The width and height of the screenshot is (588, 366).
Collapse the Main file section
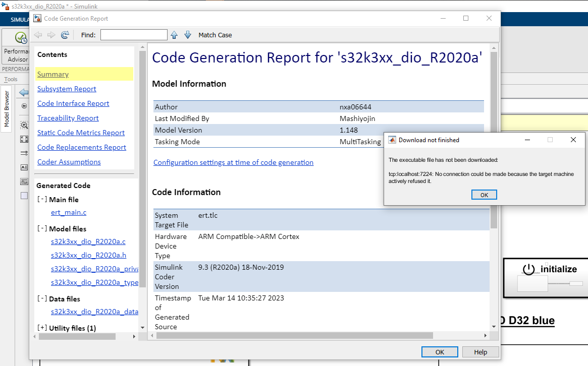pyautogui.click(x=42, y=200)
